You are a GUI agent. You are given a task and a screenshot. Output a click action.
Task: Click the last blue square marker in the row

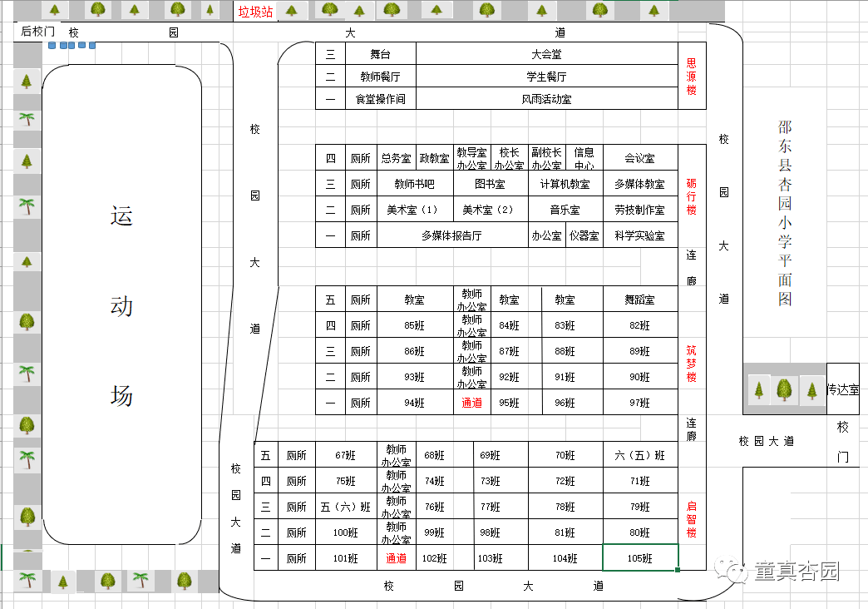tap(93, 46)
